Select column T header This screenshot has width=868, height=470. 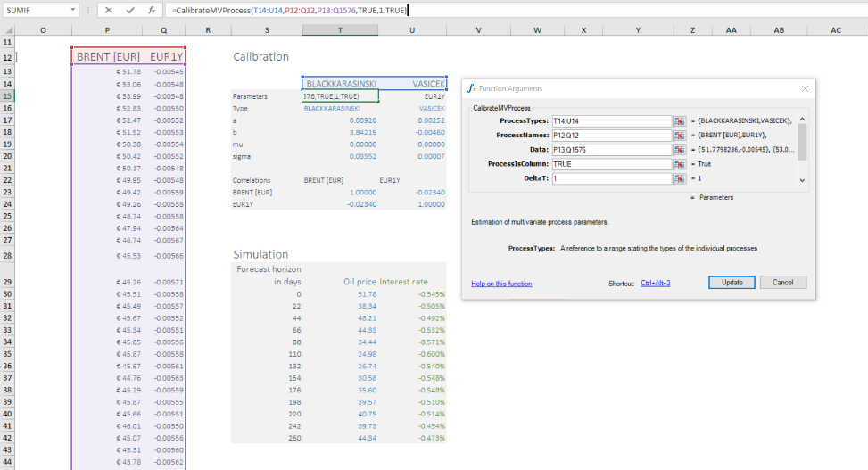(340, 30)
